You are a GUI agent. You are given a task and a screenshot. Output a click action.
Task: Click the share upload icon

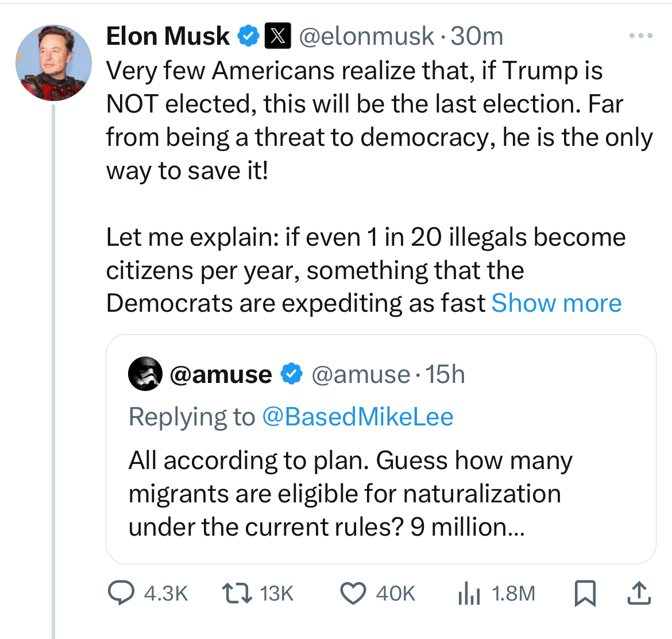(639, 593)
